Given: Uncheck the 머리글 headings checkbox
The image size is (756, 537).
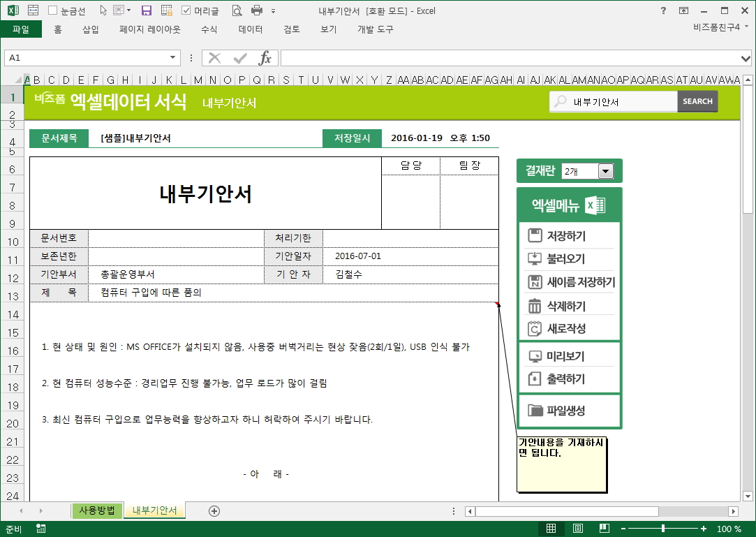Looking at the screenshot, I should pyautogui.click(x=186, y=10).
